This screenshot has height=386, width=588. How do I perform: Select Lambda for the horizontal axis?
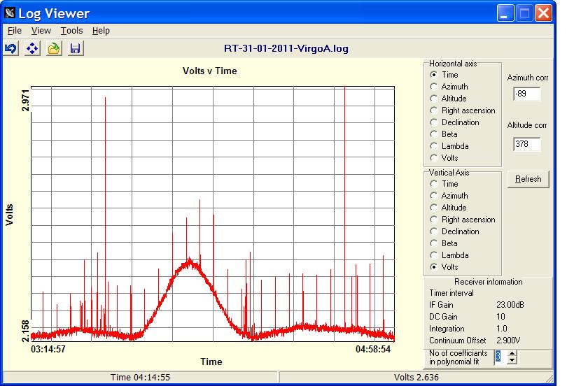[x=434, y=146]
